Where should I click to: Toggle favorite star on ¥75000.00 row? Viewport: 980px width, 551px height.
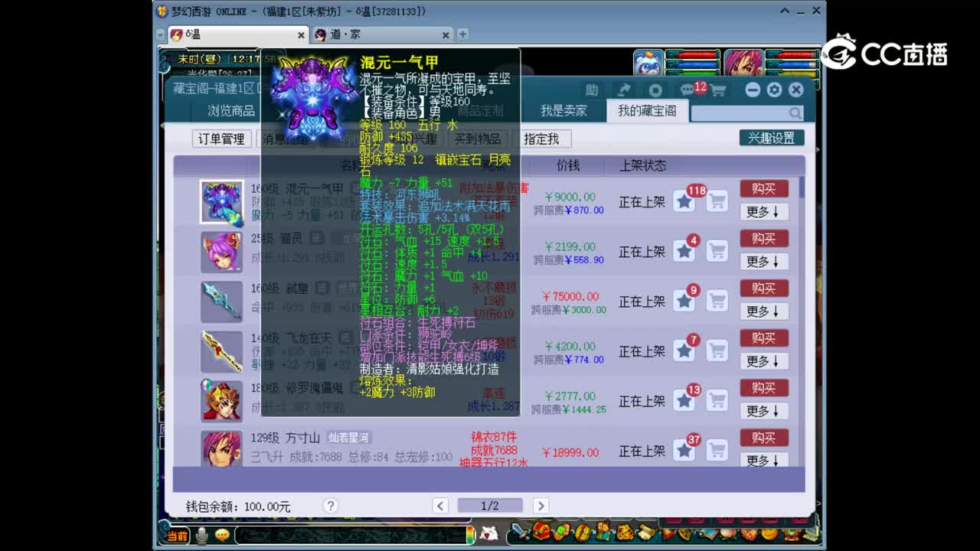(684, 301)
